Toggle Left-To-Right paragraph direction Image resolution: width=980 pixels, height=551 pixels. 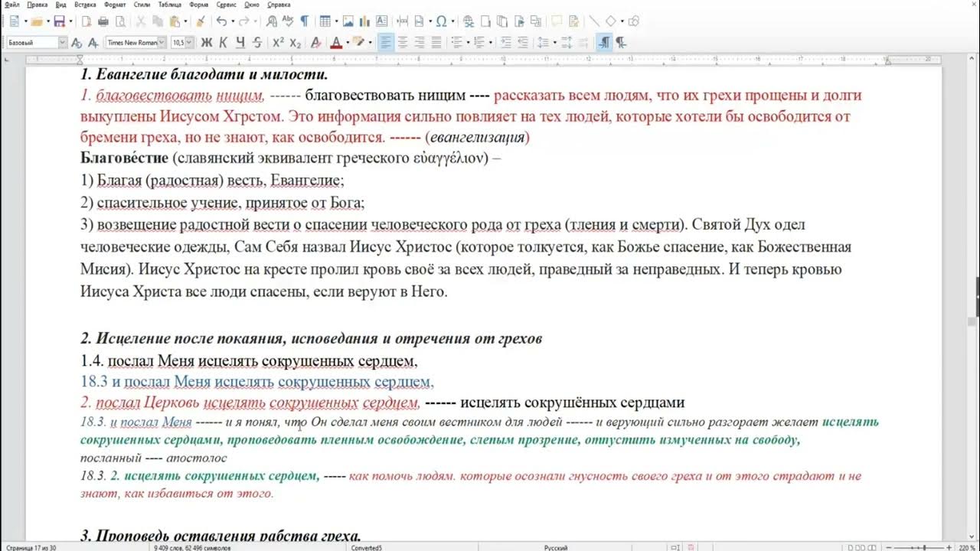603,43
